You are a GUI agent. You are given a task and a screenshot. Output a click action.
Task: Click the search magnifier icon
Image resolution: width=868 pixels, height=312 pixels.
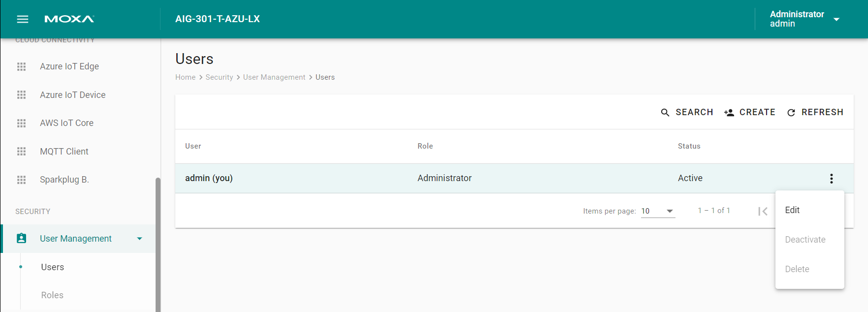point(665,113)
